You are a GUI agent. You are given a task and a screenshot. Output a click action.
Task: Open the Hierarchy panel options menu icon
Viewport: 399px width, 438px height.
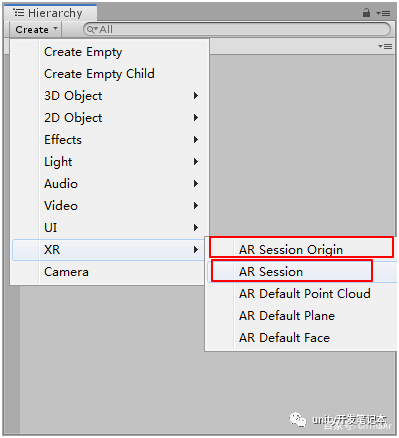click(x=383, y=13)
